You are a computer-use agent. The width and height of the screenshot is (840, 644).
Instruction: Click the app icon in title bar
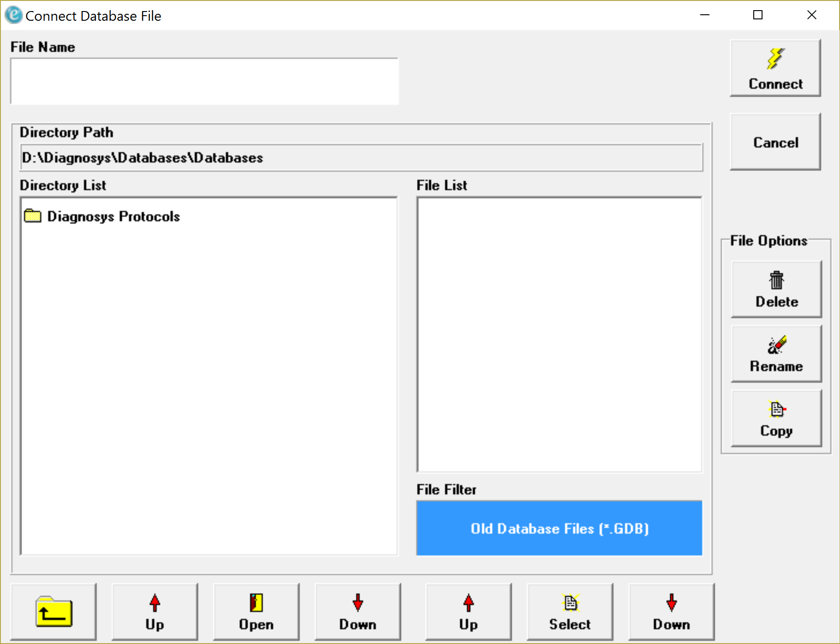click(13, 15)
